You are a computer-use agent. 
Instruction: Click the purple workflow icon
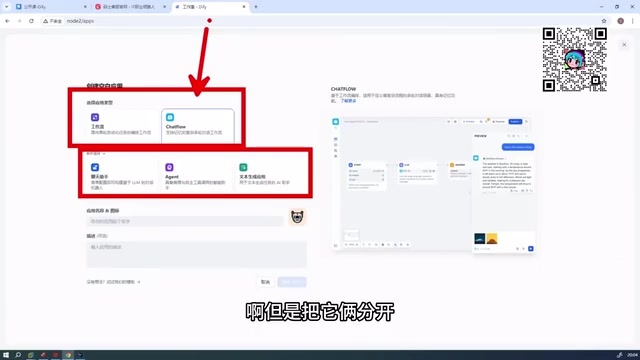point(95,117)
